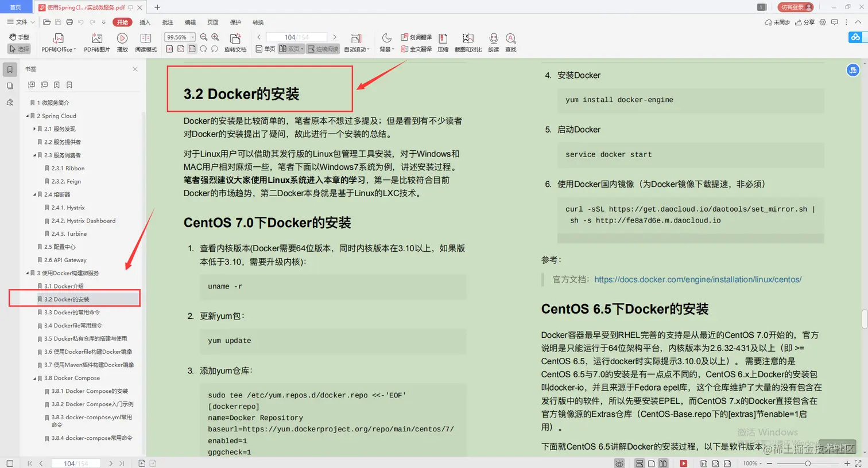Viewport: 868px width, 468px height.
Task: Open the PDF转图片 conversion tool
Action: pyautogui.click(x=98, y=41)
